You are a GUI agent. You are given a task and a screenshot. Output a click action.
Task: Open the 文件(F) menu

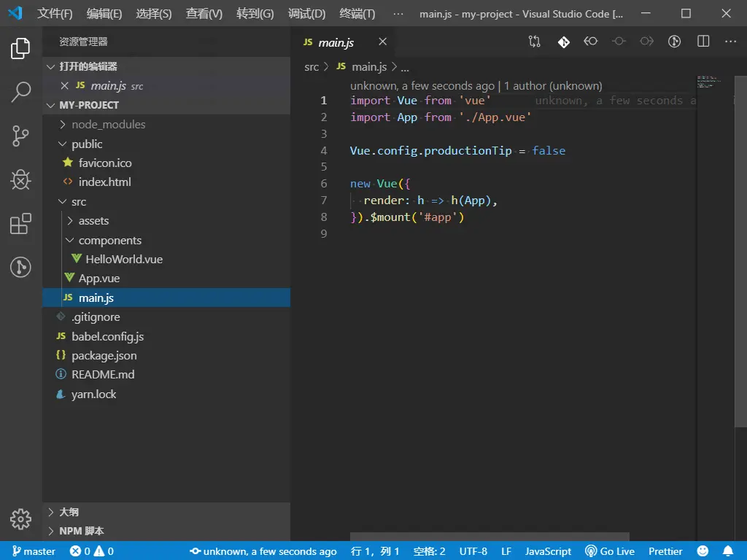[x=55, y=13]
